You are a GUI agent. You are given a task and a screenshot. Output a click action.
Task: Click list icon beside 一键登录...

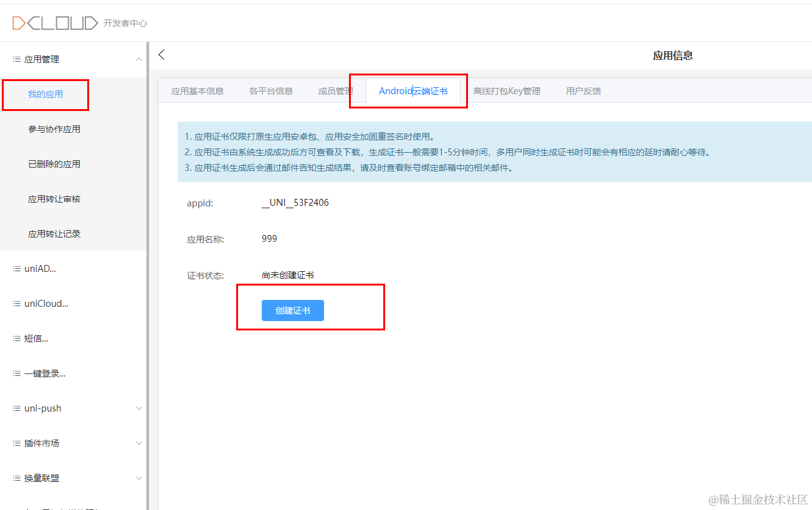click(17, 373)
